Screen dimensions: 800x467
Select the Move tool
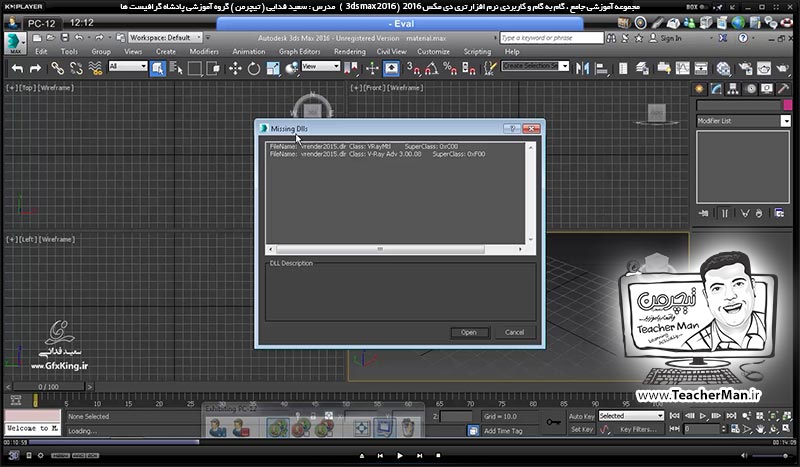tap(235, 68)
